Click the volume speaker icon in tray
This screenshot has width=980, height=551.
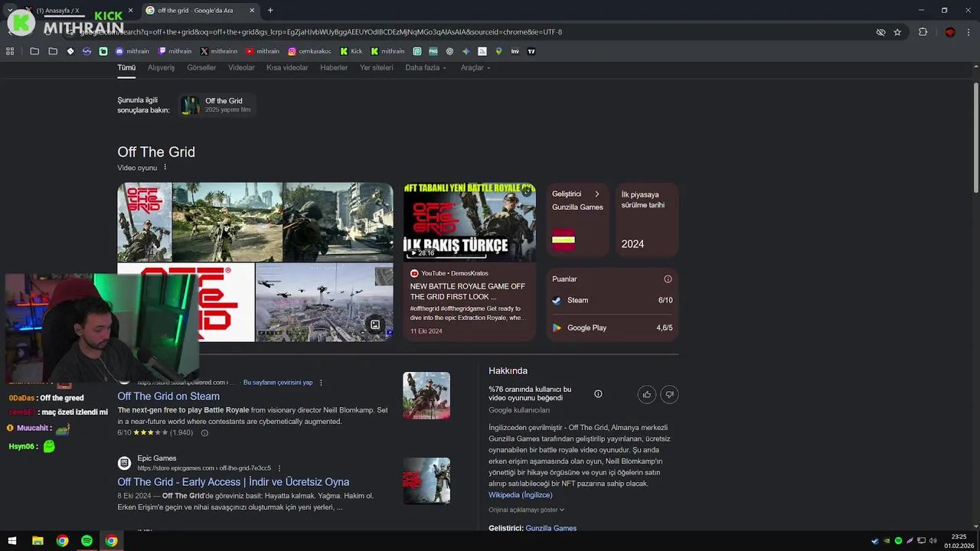pyautogui.click(x=933, y=541)
